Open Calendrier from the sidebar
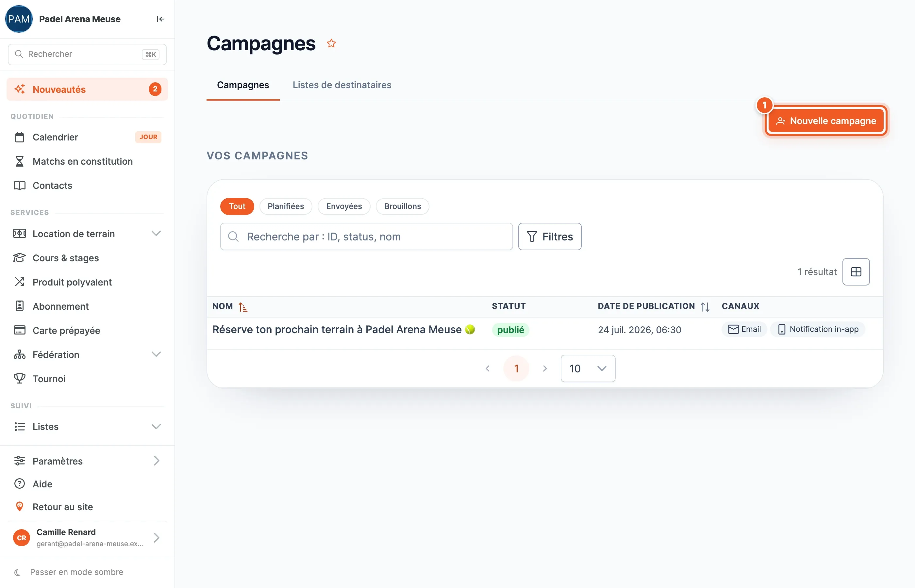The width and height of the screenshot is (915, 588). 87,137
